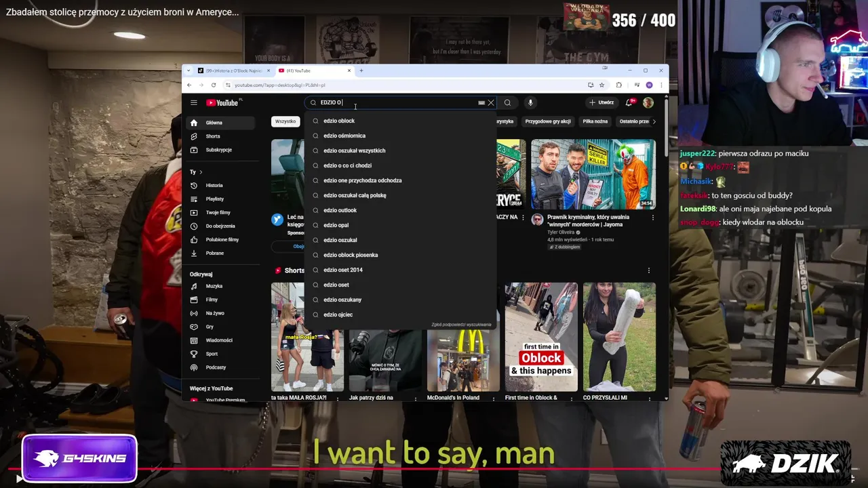Open Shorts in the sidebar
Viewport: 868px width, 488px height.
(x=220, y=136)
